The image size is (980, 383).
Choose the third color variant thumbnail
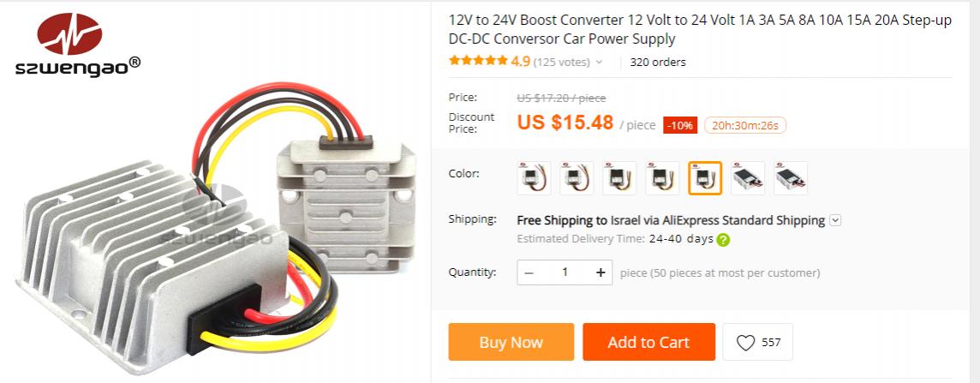[619, 178]
